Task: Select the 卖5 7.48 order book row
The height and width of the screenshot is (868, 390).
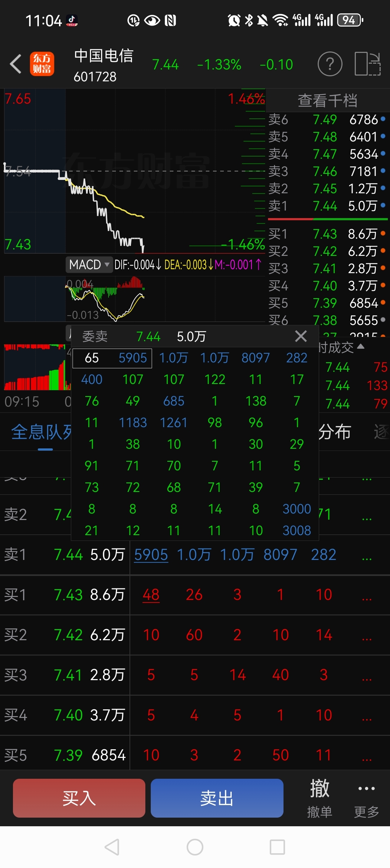Action: point(327,137)
